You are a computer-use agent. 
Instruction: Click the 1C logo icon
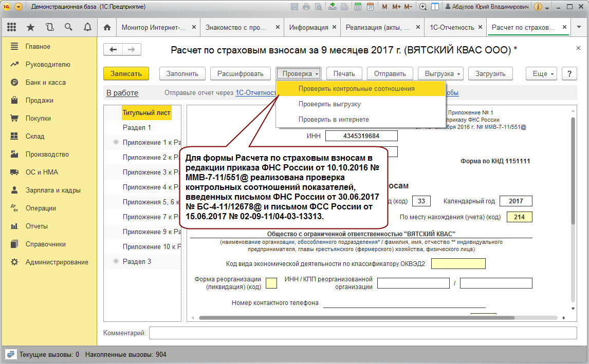pos(6,7)
